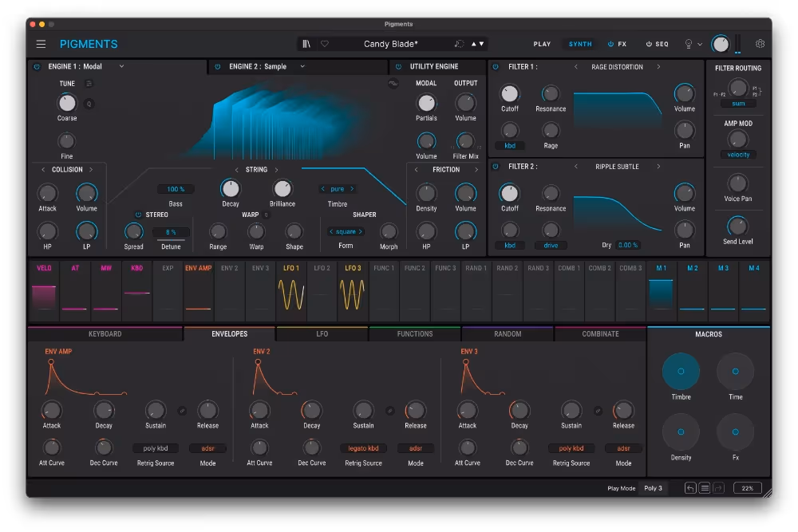Image resolution: width=798 pixels, height=532 pixels.
Task: Toggle the Stereo power switch
Action: coord(138,215)
